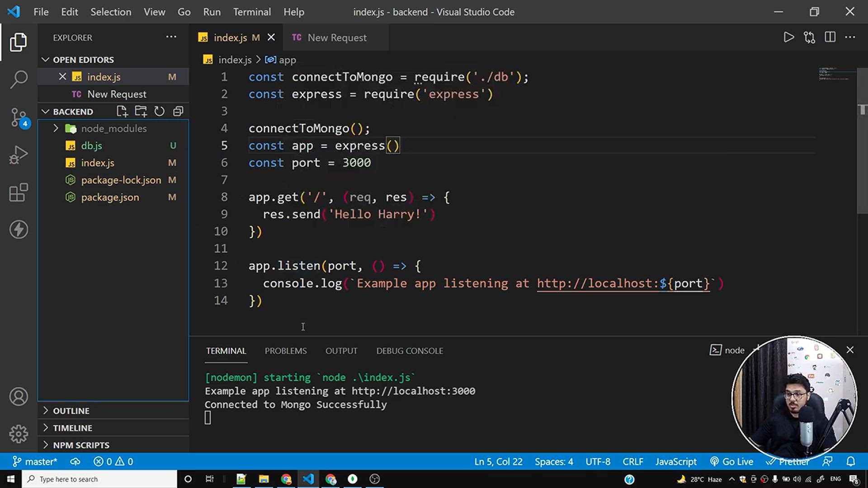Open the Go menu

coord(184,12)
